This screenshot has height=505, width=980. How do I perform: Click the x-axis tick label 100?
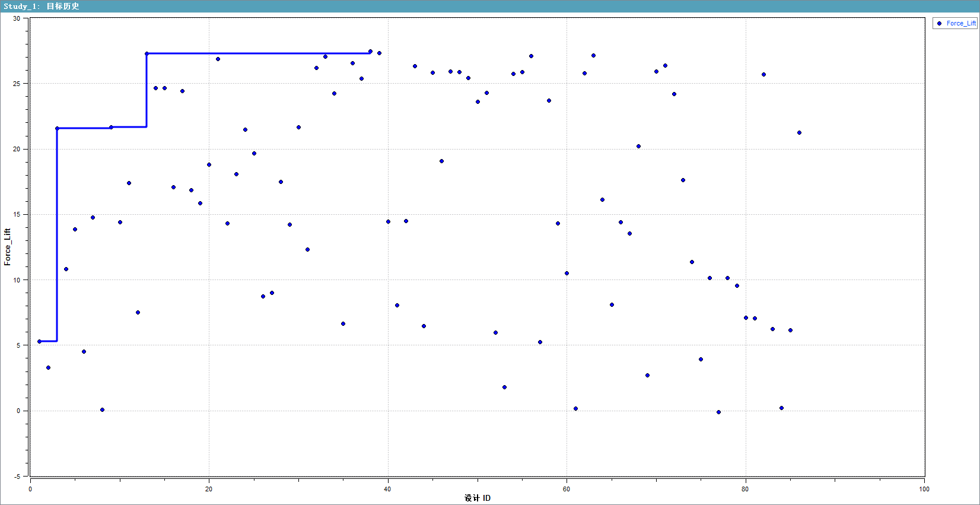924,489
